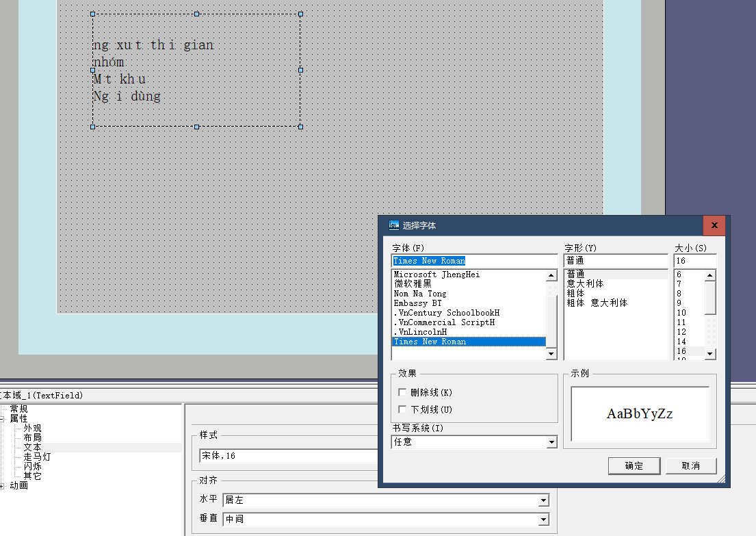
Task: Select 微软雅黑 in font list
Action: (469, 284)
